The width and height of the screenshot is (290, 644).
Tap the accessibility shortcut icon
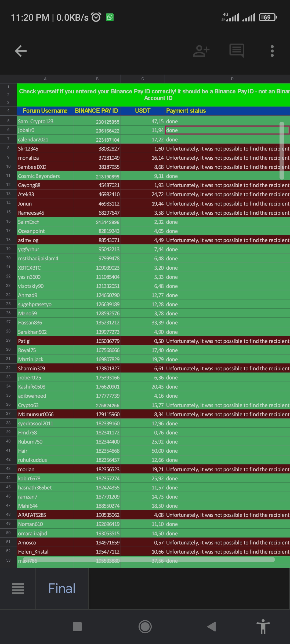click(x=263, y=627)
